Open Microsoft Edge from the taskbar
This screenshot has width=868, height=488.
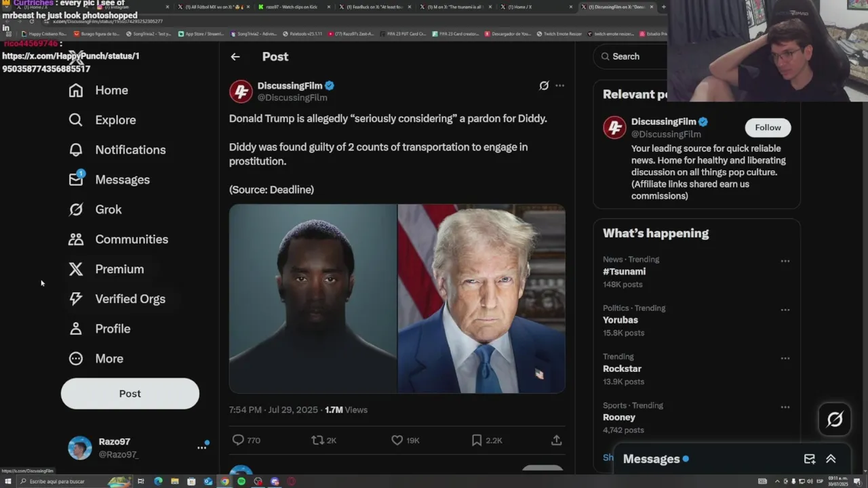click(x=158, y=481)
